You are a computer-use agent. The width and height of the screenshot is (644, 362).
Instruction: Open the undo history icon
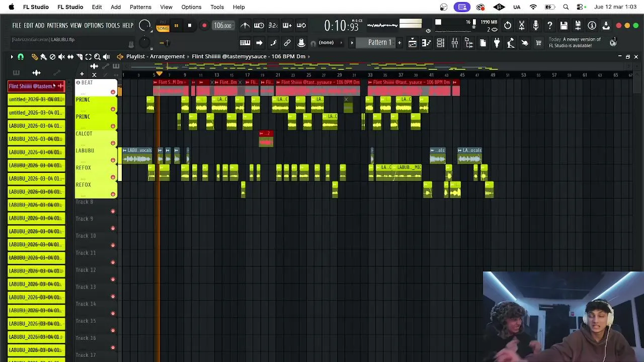click(508, 25)
